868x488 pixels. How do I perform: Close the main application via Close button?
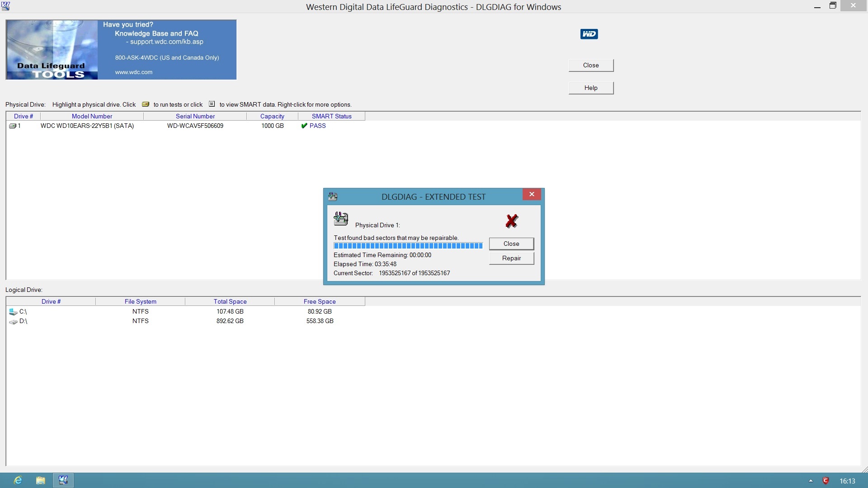pyautogui.click(x=591, y=66)
